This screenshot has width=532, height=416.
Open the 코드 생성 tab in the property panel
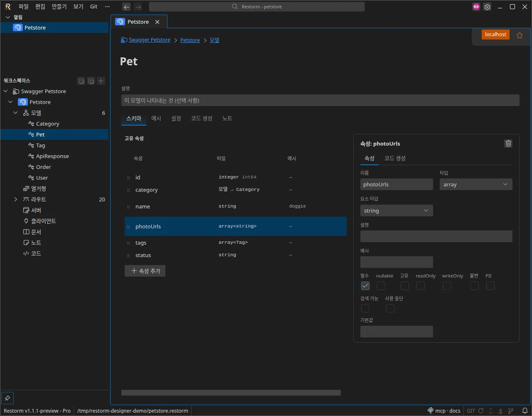395,158
